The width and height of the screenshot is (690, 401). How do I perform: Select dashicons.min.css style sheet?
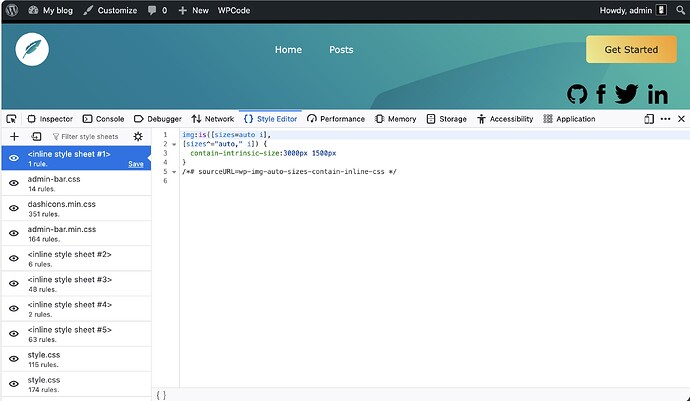[x=76, y=208]
